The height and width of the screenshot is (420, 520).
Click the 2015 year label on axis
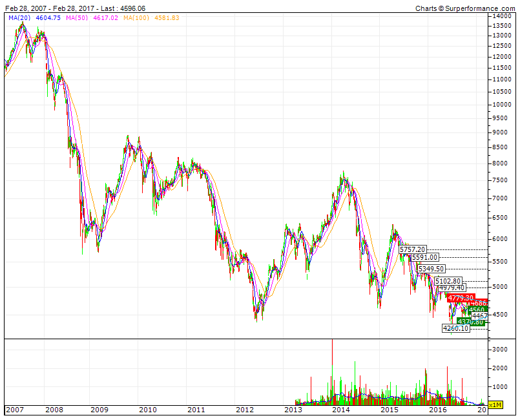pyautogui.click(x=390, y=410)
